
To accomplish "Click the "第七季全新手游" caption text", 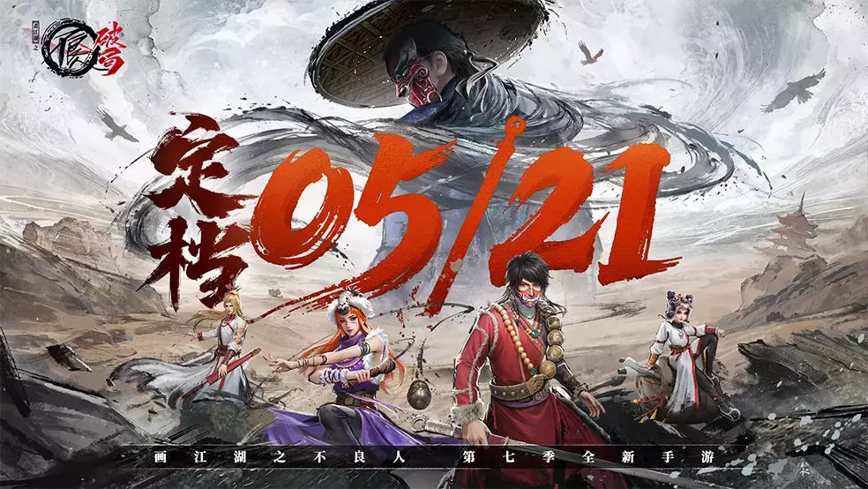I will click(x=587, y=457).
